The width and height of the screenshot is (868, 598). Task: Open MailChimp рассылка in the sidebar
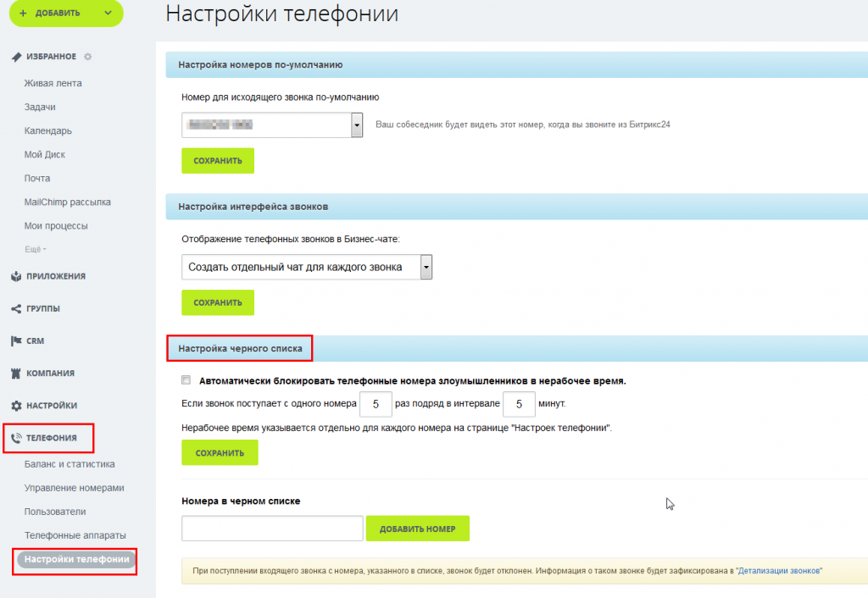pyautogui.click(x=68, y=202)
